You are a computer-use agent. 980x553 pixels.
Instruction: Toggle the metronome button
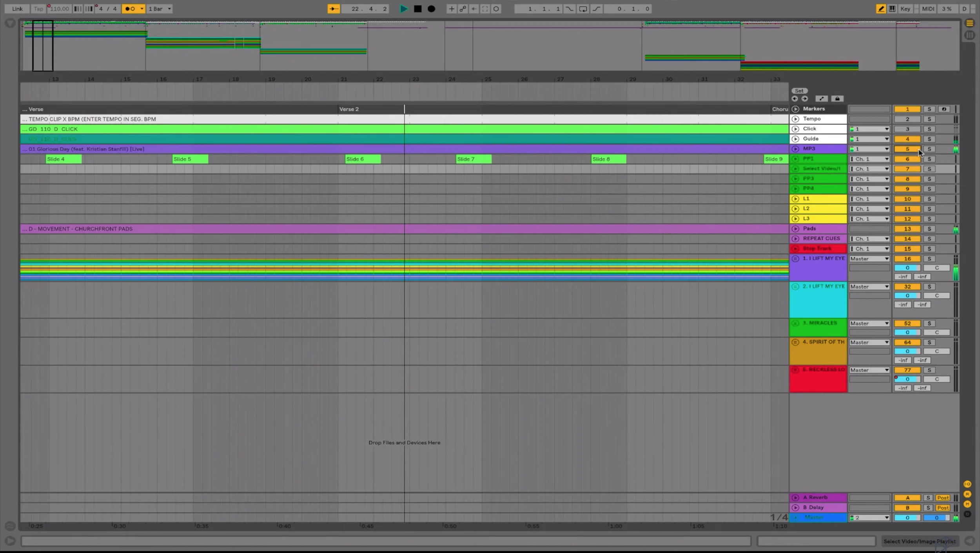[130, 9]
